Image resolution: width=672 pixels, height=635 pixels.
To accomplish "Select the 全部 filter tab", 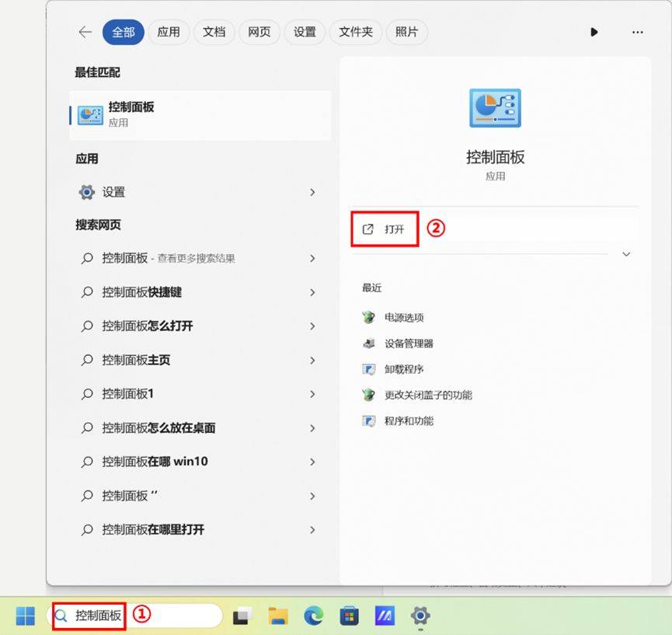I will (124, 32).
